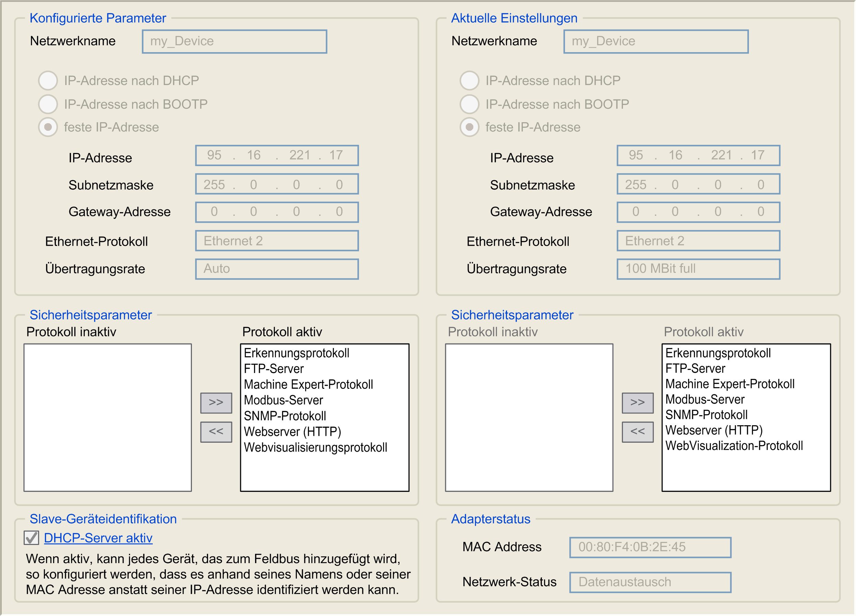The width and height of the screenshot is (856, 616).
Task: Open the DHCP-Server aktiv link
Action: pos(98,538)
